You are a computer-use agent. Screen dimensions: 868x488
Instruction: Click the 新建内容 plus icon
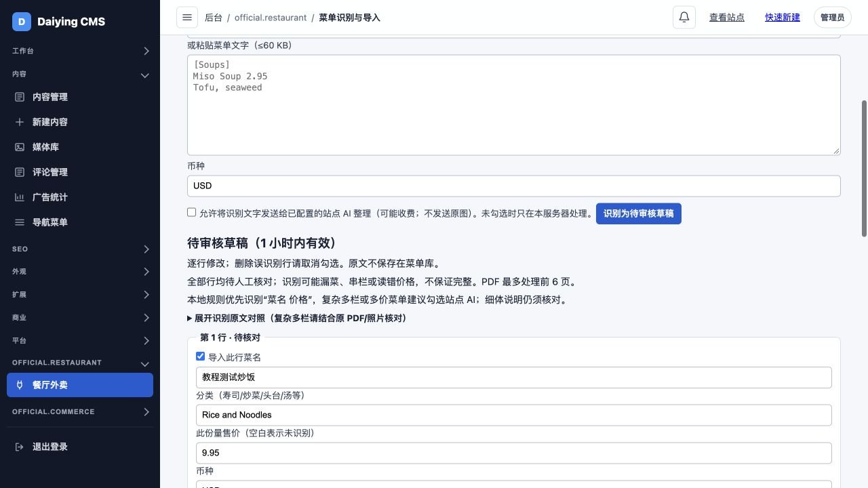point(20,122)
